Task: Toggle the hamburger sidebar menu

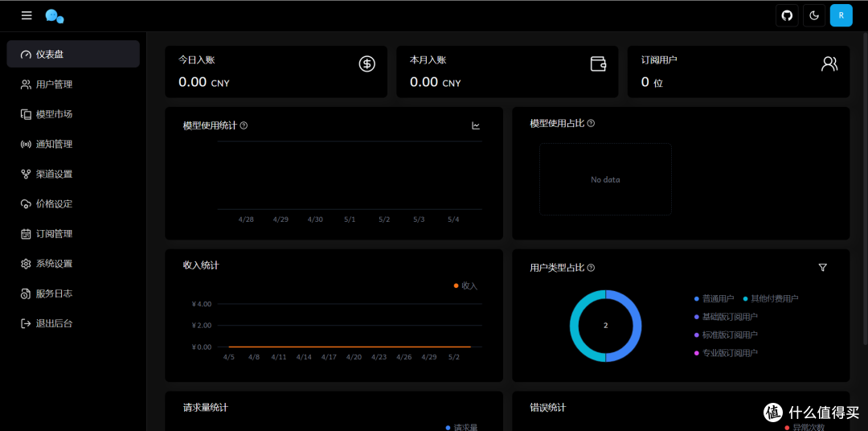Action: [27, 15]
